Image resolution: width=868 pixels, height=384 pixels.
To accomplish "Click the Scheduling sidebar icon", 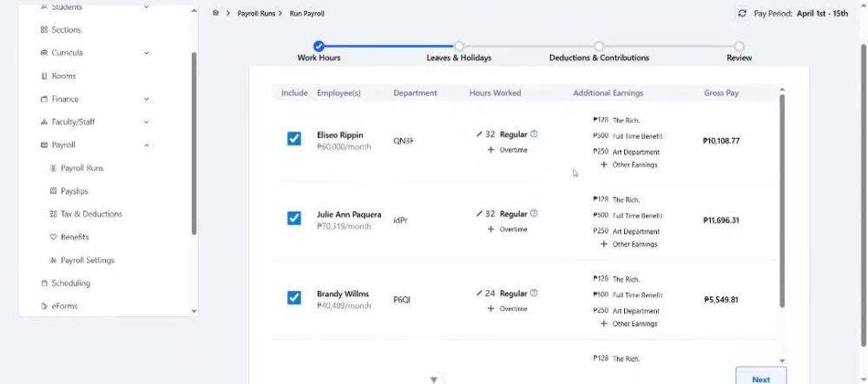I will pyautogui.click(x=44, y=283).
